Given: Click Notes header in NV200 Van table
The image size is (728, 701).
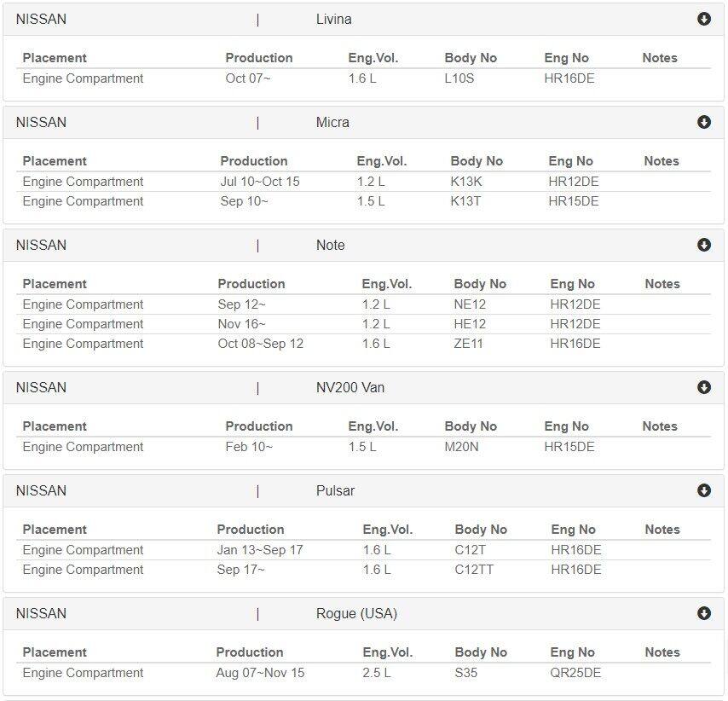Looking at the screenshot, I should (659, 426).
